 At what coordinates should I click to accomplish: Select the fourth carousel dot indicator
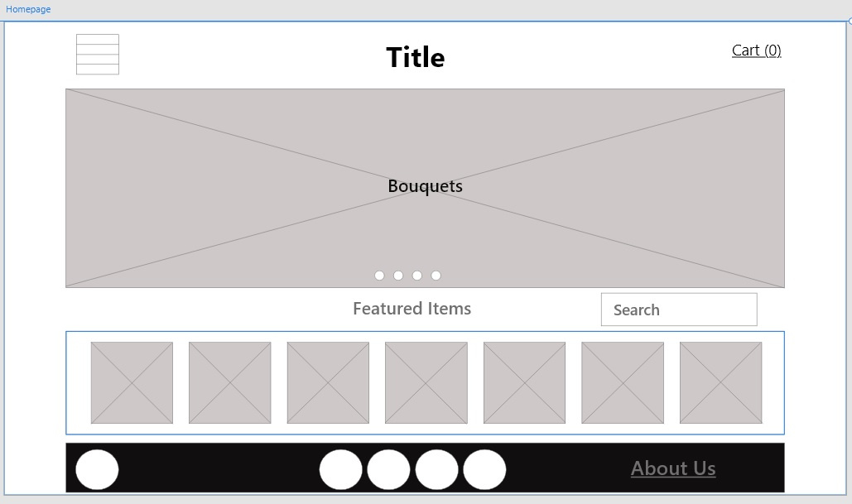[x=436, y=276]
